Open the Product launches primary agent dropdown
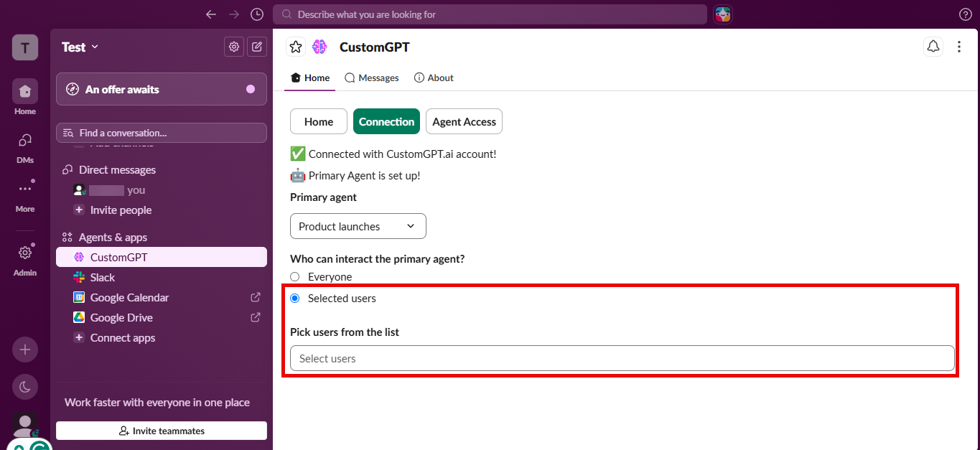 coord(358,226)
